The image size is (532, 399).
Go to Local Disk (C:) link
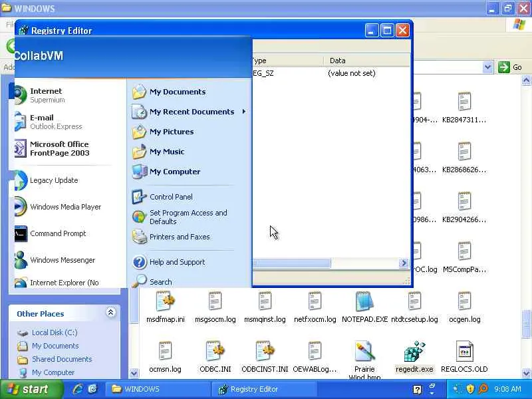55,332
